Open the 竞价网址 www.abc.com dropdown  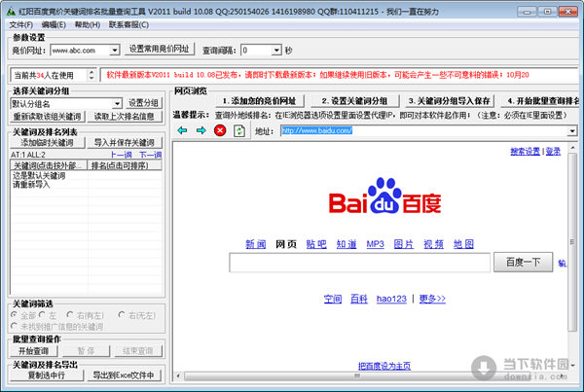click(x=115, y=50)
